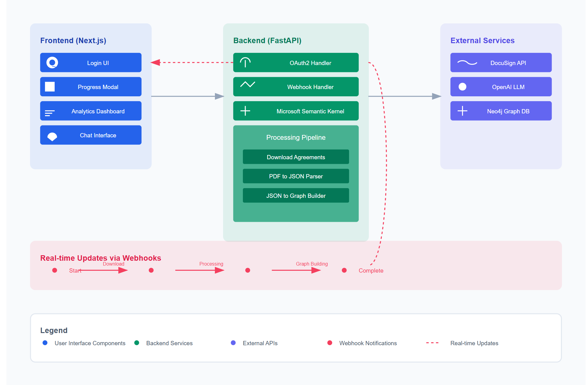Screen dimensions: 588x385
Task: Click the dashed Real-time Updates legend line
Action: (x=432, y=343)
